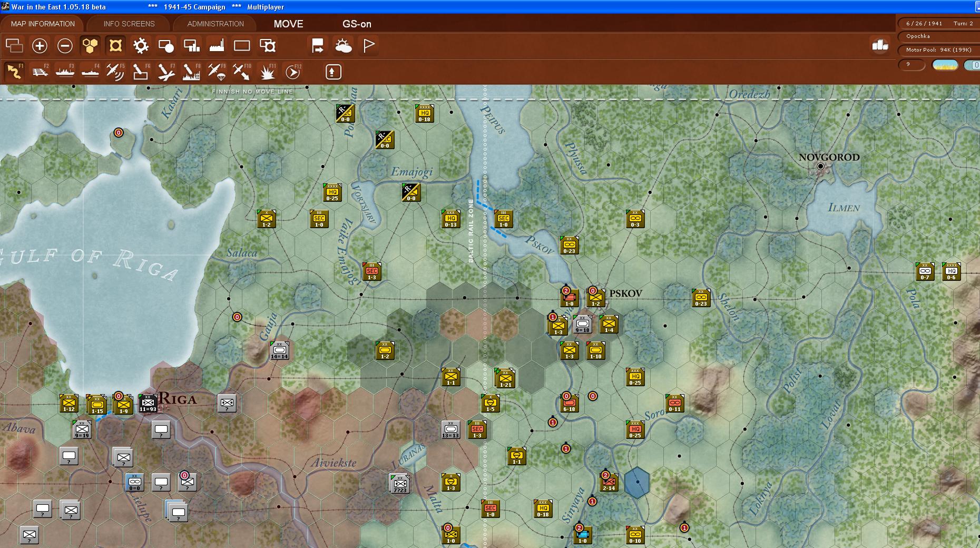This screenshot has height=548, width=980.
Task: Select the F12 circled arrow icon
Action: point(293,72)
